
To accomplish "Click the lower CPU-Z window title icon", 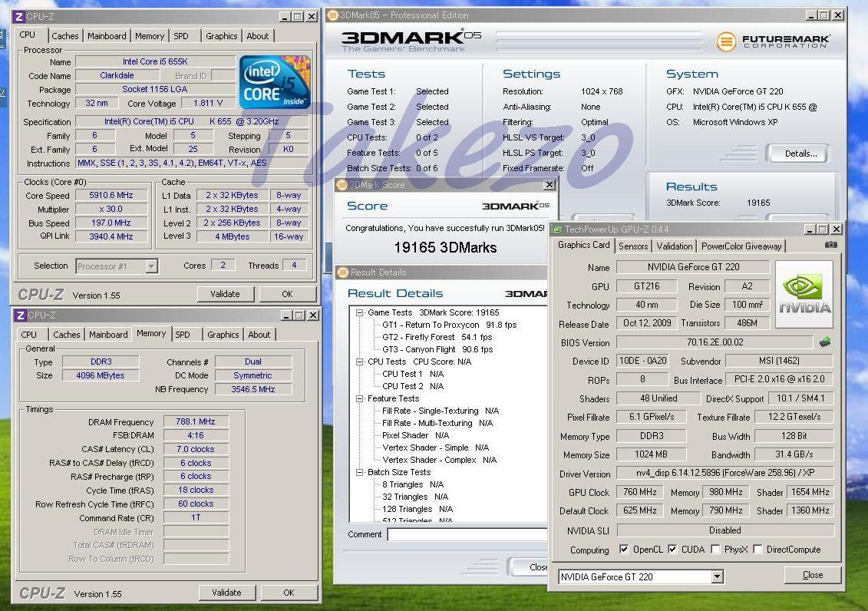I will tap(20, 315).
